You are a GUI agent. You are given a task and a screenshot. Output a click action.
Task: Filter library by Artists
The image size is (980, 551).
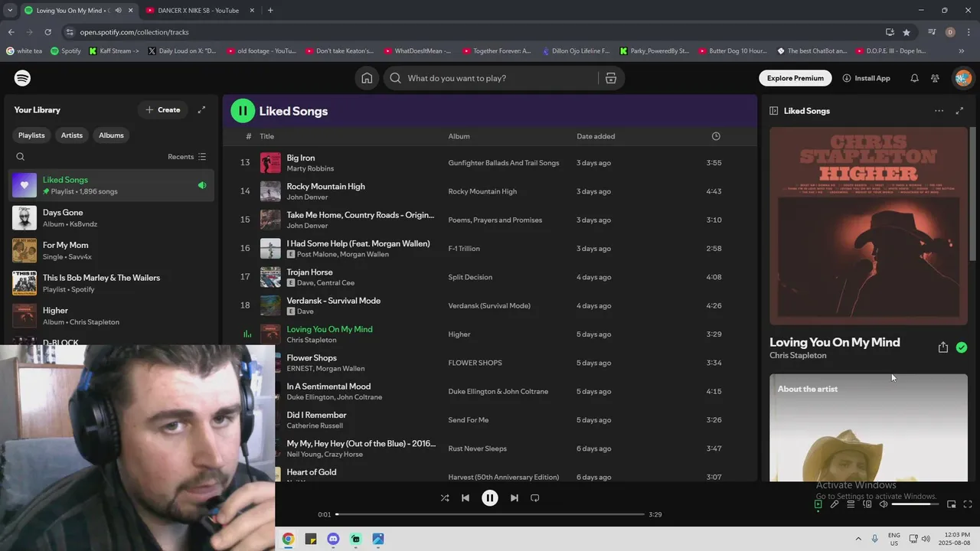pos(72,135)
